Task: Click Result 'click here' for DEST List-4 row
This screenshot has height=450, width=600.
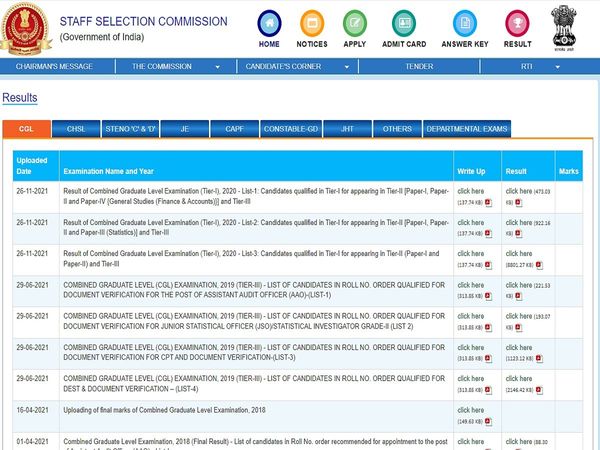Action: click(519, 378)
